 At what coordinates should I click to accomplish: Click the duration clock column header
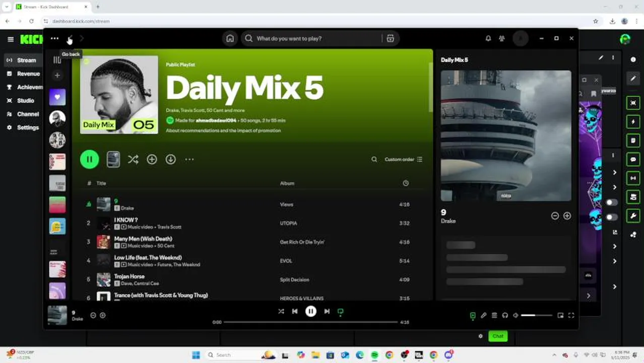406,183
